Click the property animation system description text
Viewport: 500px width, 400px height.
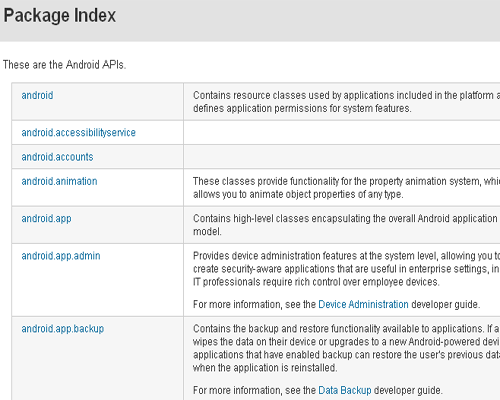pos(346,188)
